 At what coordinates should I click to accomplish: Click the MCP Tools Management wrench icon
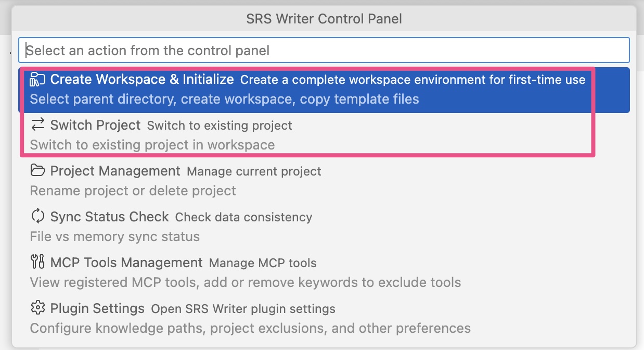pos(37,262)
